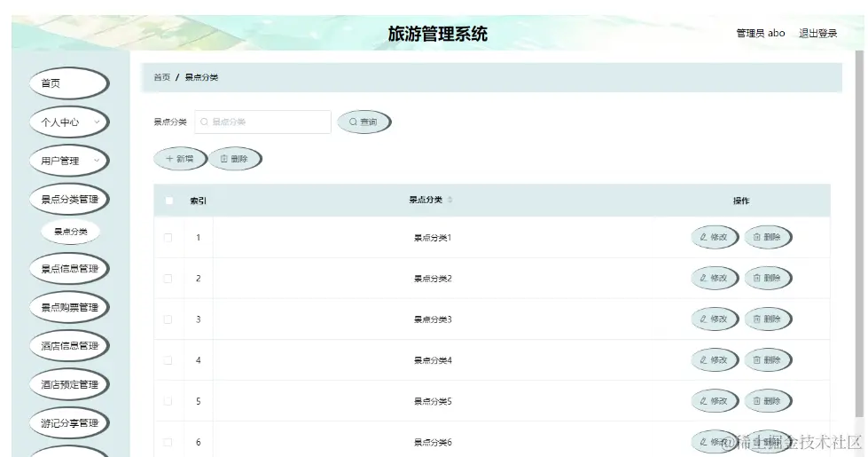This screenshot has width=868, height=457.
Task: Click the magnifier icon in the 查询 button
Action: tap(353, 122)
